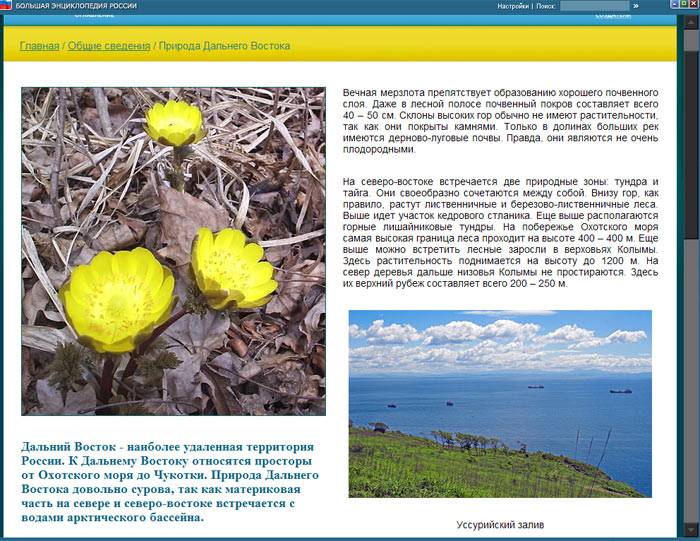Click the caption Уссурийский залив
This screenshot has height=541, width=700.
(x=500, y=525)
